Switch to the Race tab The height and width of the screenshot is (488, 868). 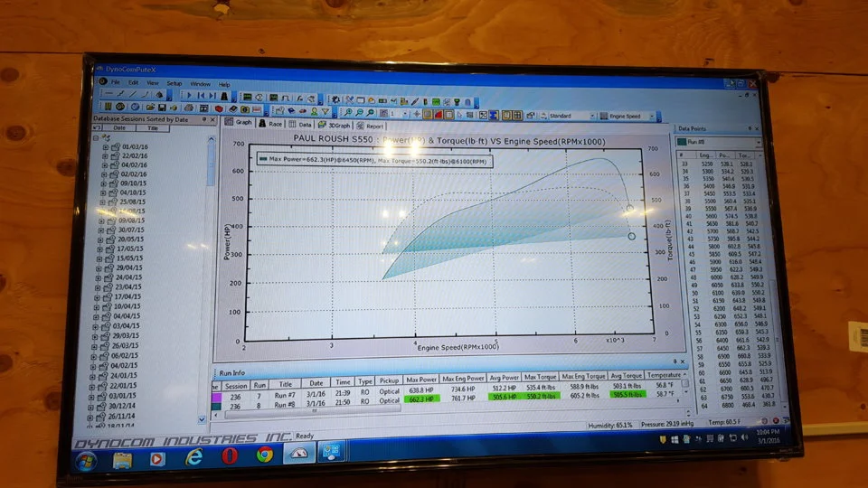[270, 124]
